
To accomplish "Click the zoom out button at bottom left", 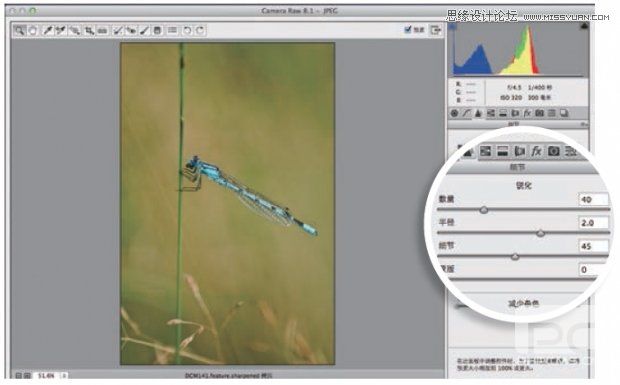I will (18, 376).
